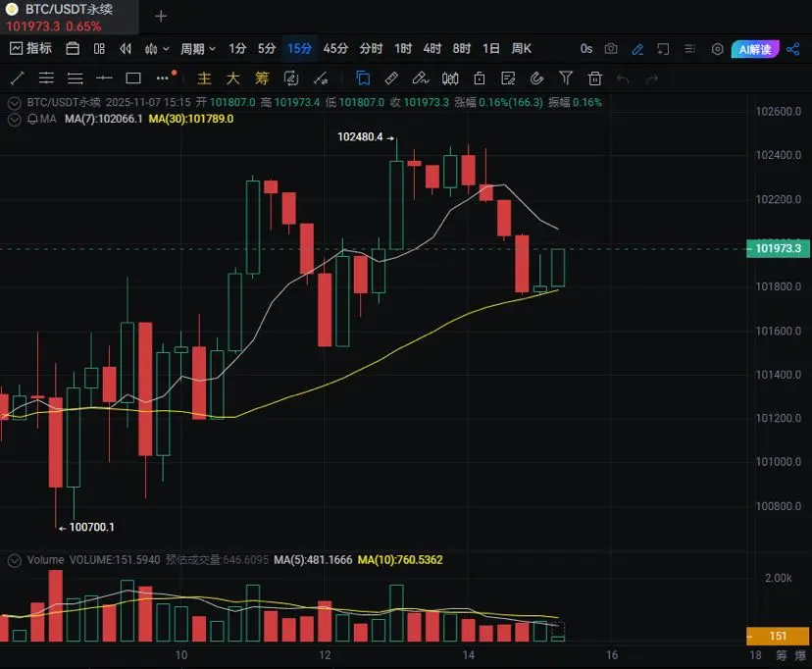Screen dimensions: 812x669
Task: Delete drawings with trash icon
Action: coord(595,78)
